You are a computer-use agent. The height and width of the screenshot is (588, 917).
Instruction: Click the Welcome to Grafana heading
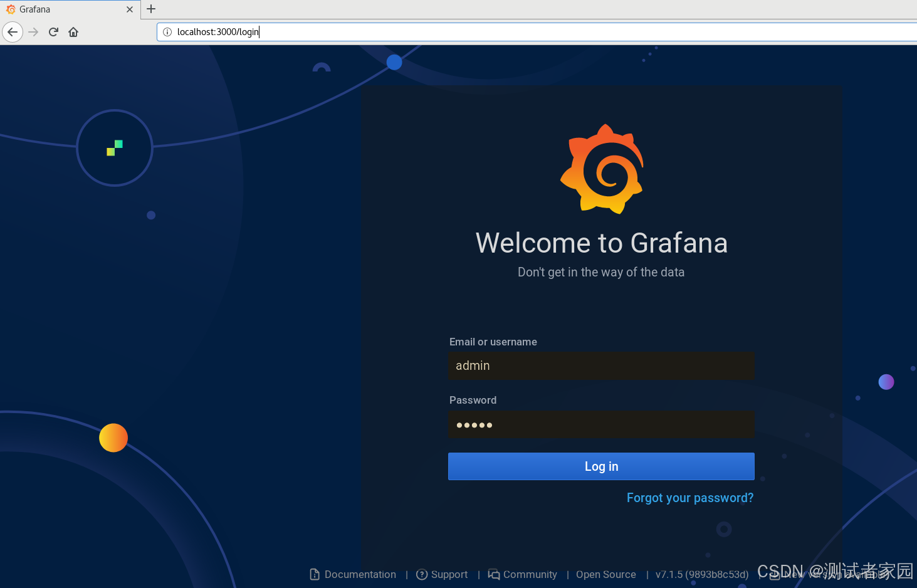coord(602,243)
